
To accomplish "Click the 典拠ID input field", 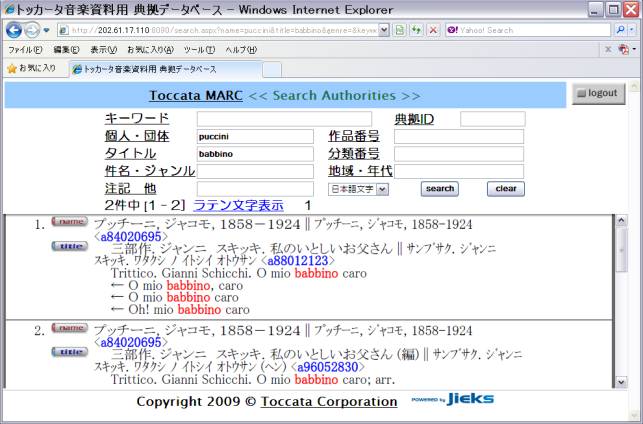I will 493,119.
